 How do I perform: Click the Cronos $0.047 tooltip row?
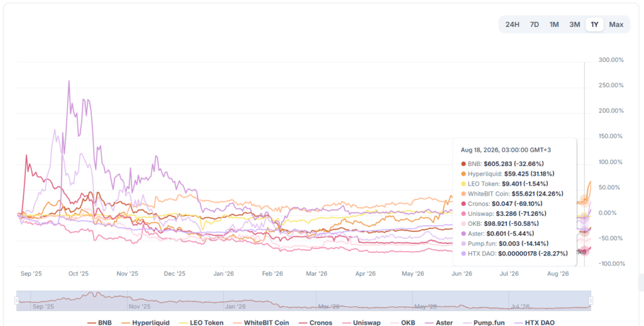point(502,203)
